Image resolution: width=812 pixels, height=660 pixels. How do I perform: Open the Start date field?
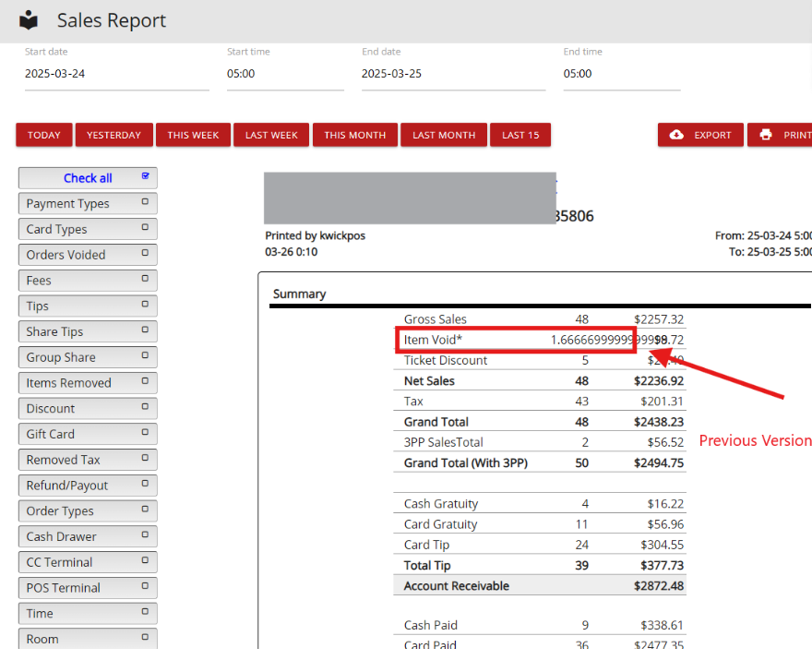117,74
